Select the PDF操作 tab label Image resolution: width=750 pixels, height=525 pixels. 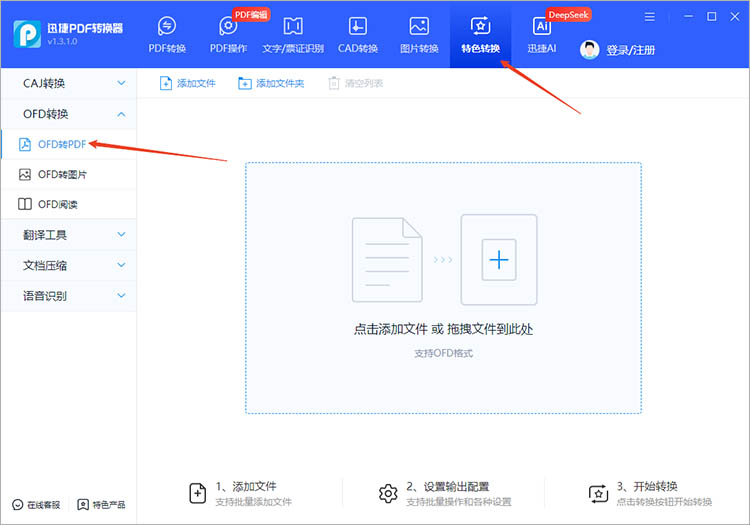(228, 48)
